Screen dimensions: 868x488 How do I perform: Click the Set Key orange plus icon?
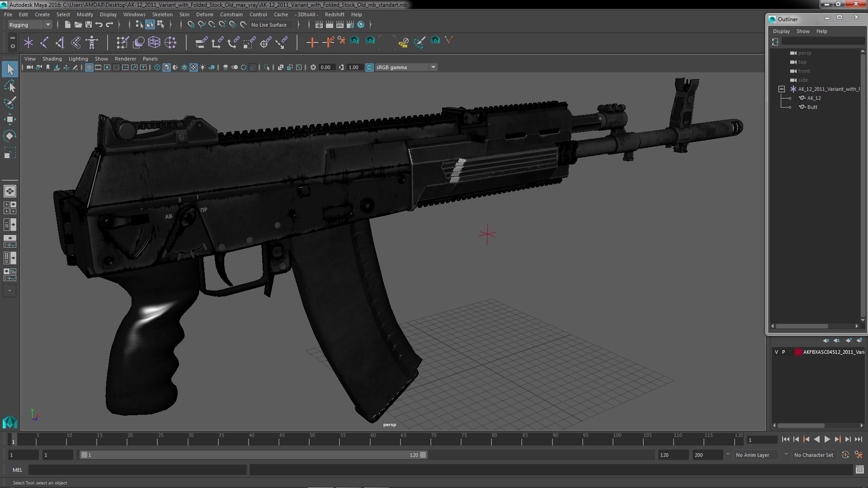312,43
